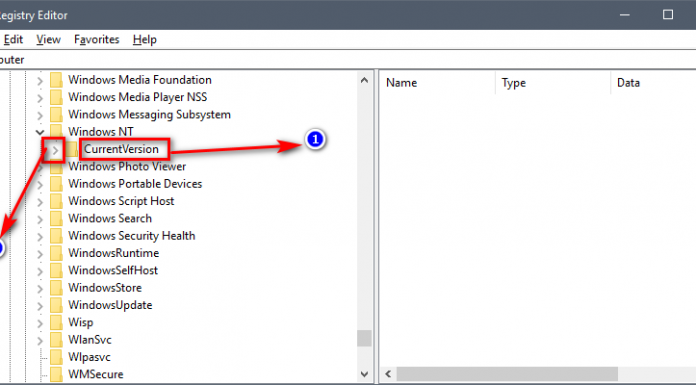Select the WindowsUpdate label
Image resolution: width=696 pixels, height=385 pixels.
[110, 305]
